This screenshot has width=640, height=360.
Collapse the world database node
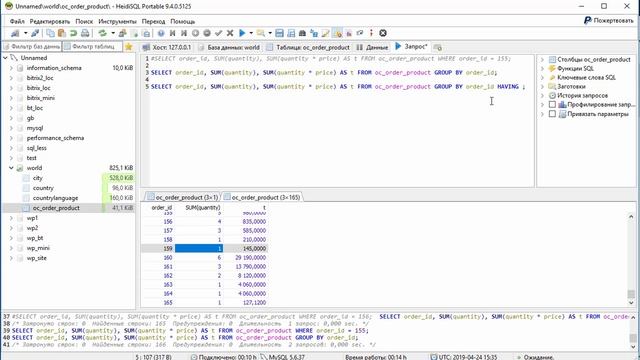point(11,168)
